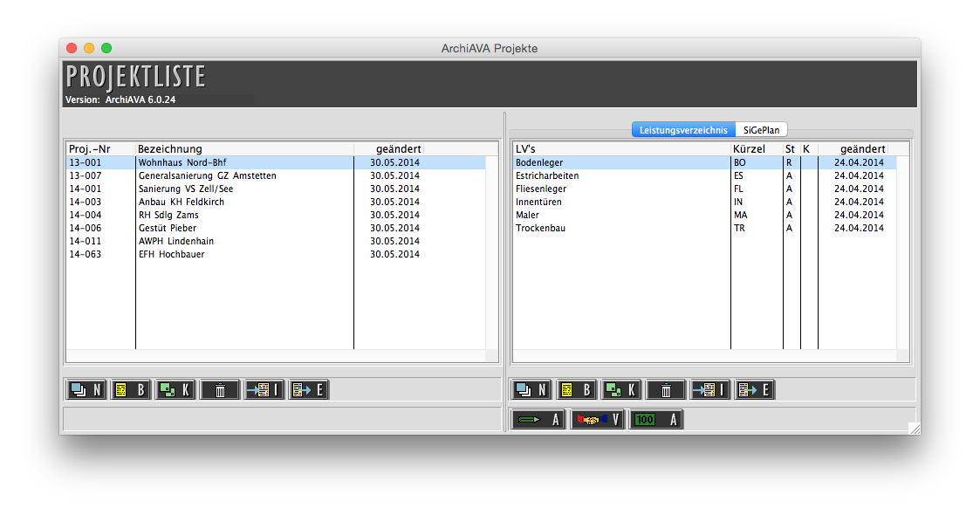Select project Gestüt Pieber

[x=276, y=228]
